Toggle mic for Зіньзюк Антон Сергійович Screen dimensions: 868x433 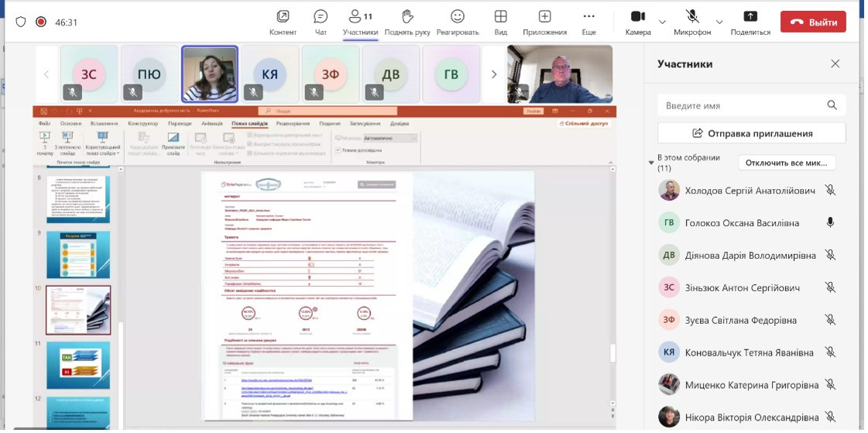830,287
